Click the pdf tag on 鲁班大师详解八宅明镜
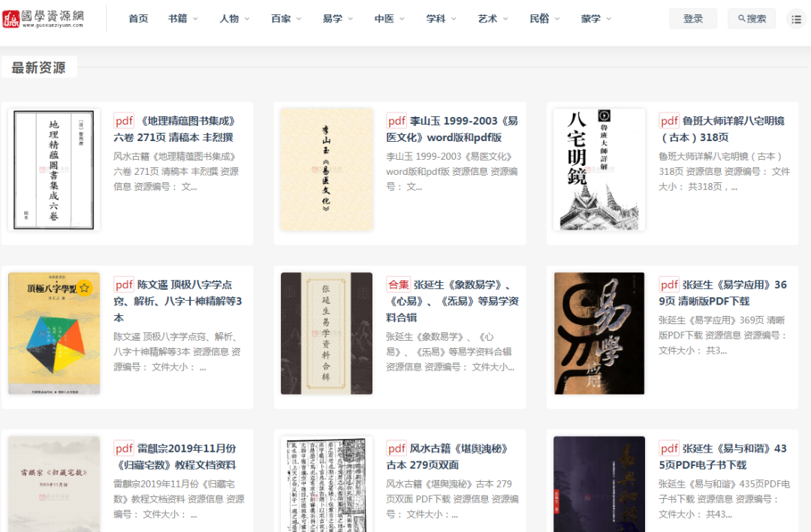The height and width of the screenshot is (532, 811). (x=669, y=121)
